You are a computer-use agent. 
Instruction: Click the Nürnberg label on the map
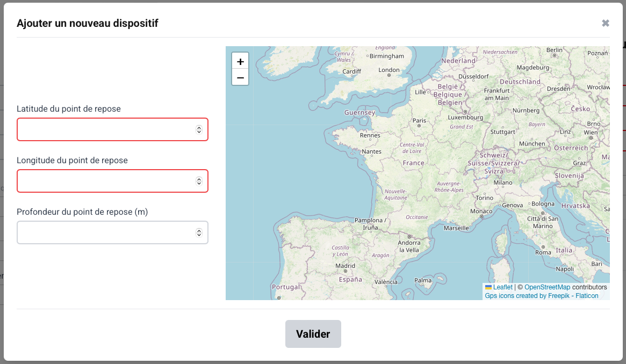[x=526, y=111]
